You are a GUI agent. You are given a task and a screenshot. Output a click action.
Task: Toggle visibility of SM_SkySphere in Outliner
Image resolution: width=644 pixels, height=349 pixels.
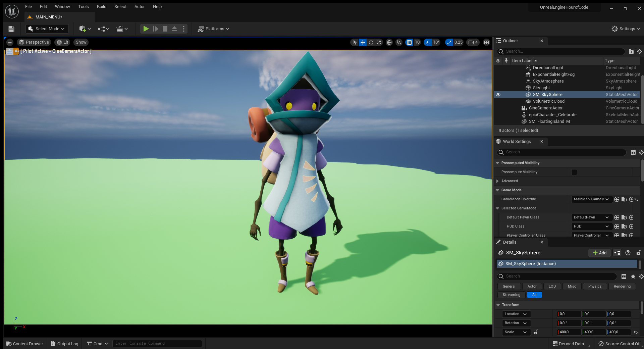click(x=498, y=95)
